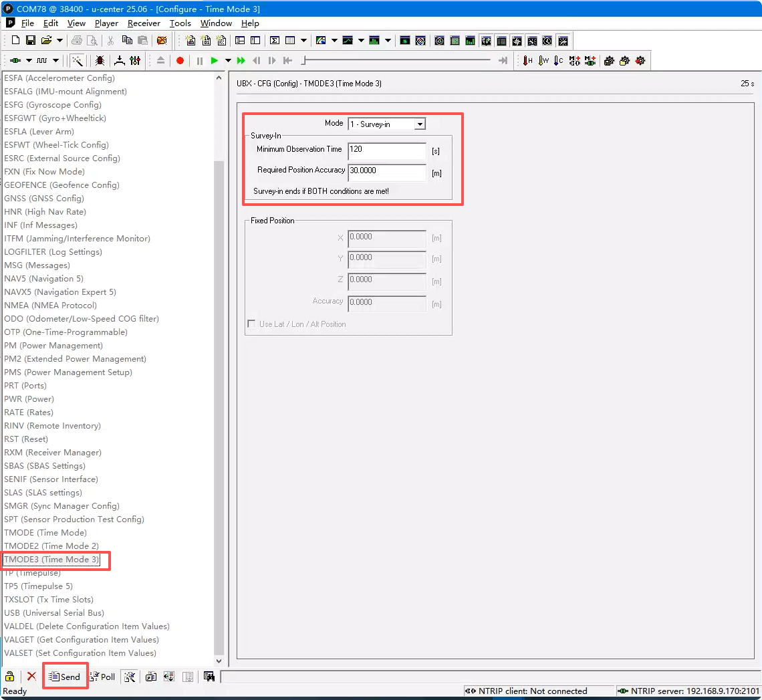Viewport: 762px width, 700px height.
Task: Click the Send button
Action: pos(65,677)
